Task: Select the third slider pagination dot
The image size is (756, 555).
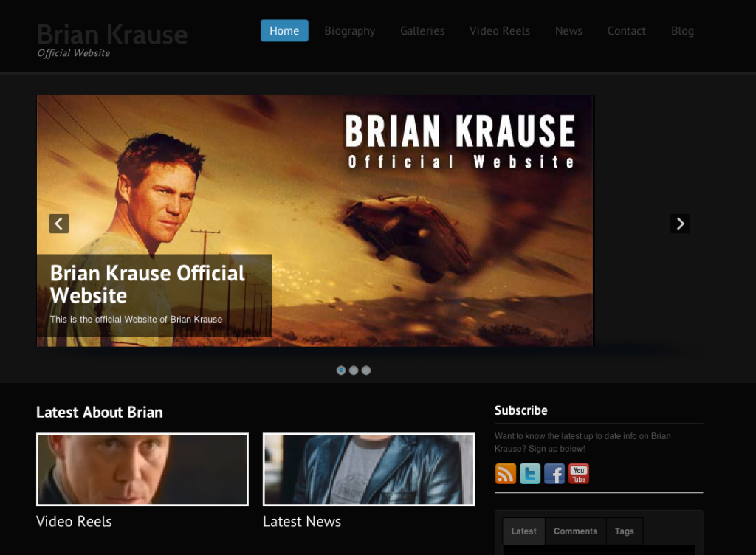Action: (366, 370)
